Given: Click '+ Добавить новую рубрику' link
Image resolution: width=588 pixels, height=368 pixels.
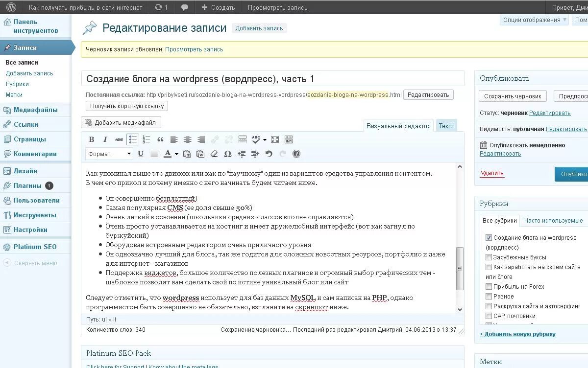Looking at the screenshot, I should (517, 334).
